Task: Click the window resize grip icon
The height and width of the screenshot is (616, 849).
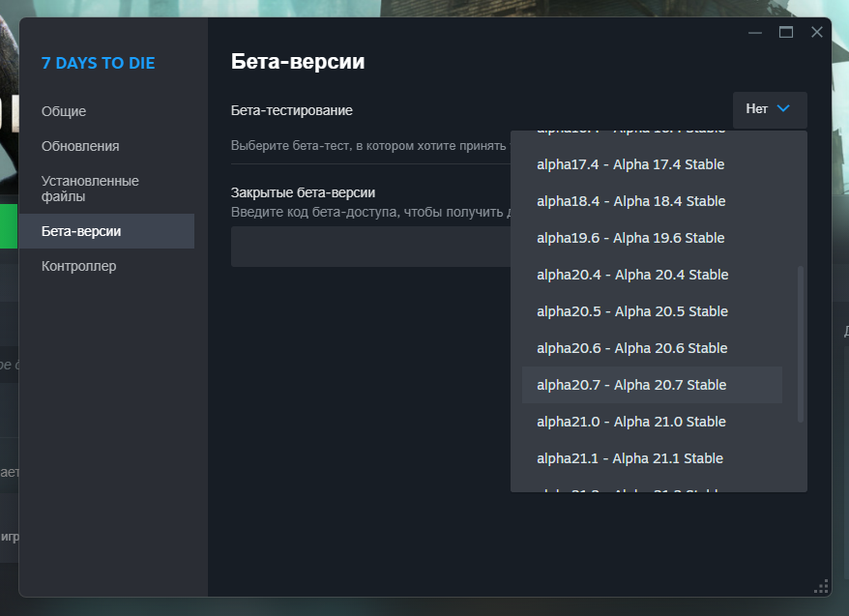Action: point(821,587)
